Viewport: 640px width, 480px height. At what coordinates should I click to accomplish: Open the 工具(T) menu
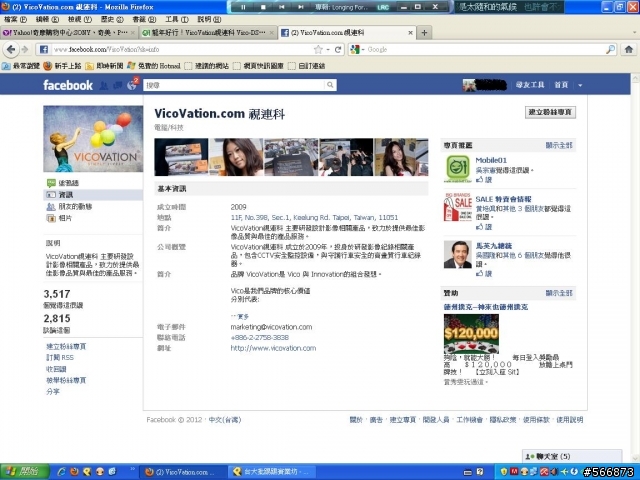point(176,19)
